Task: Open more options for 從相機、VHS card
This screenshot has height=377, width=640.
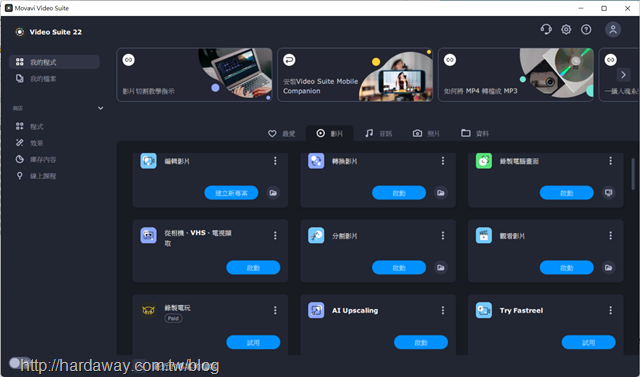Action: (x=275, y=235)
